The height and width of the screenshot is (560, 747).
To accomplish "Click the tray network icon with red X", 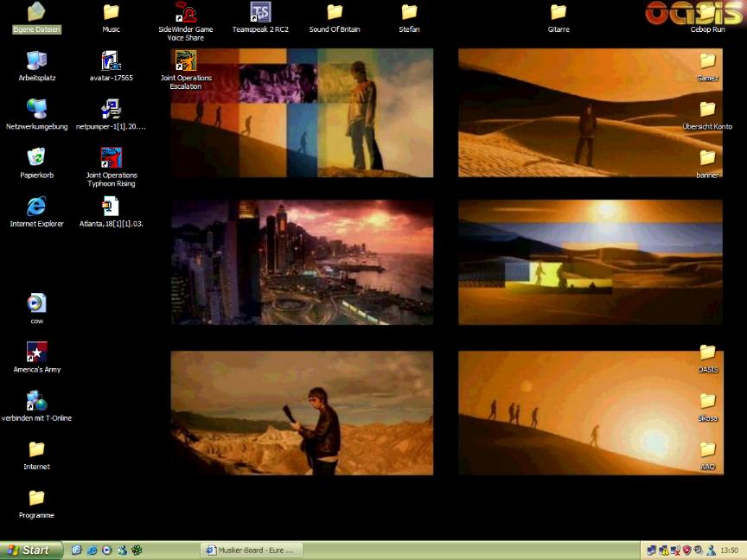I will coord(675,550).
